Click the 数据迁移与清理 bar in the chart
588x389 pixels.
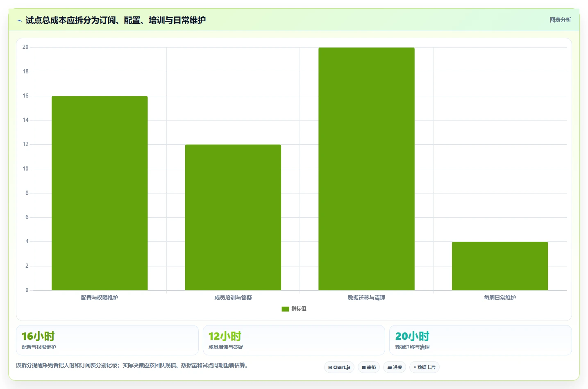366,169
